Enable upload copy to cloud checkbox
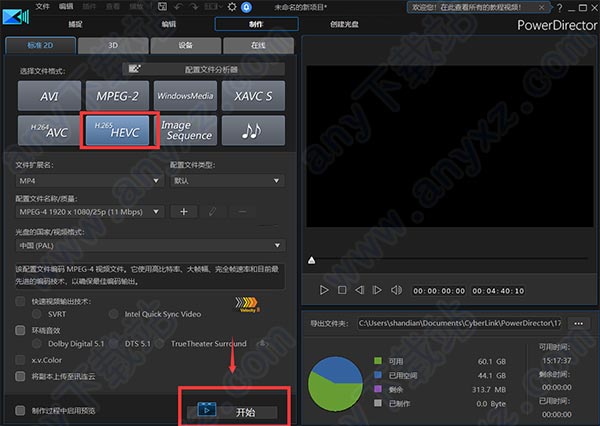The image size is (600, 426). pos(20,376)
